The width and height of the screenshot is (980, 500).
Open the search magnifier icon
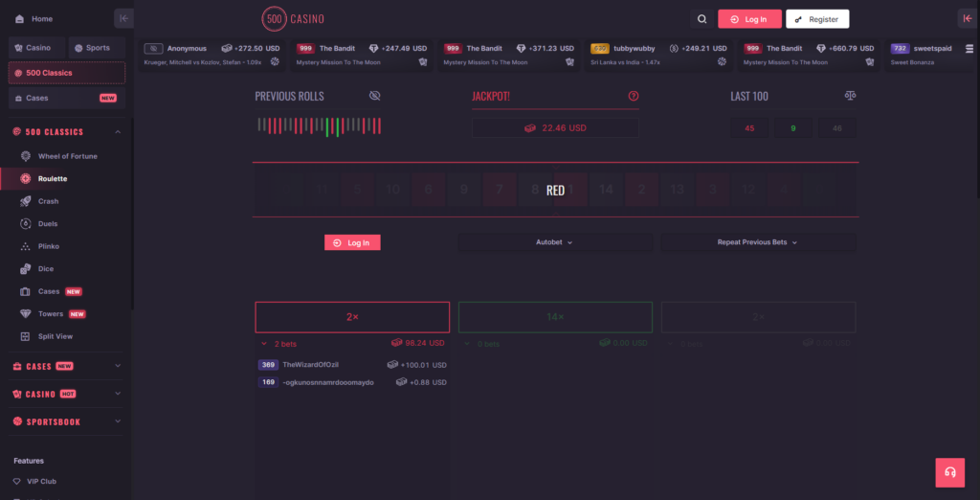[702, 19]
